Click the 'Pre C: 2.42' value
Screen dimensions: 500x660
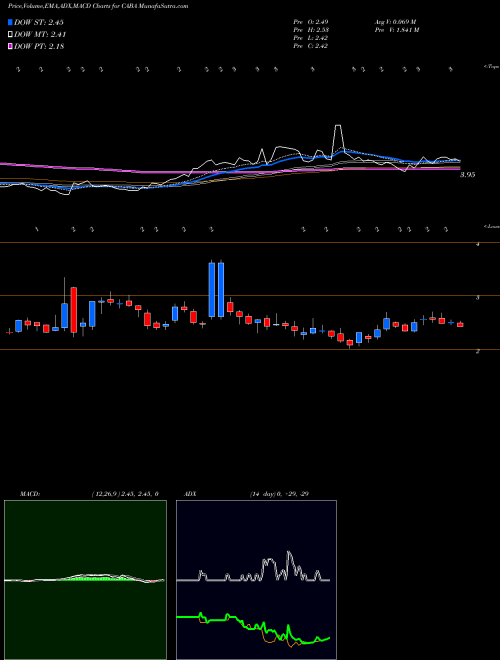[x=311, y=46]
